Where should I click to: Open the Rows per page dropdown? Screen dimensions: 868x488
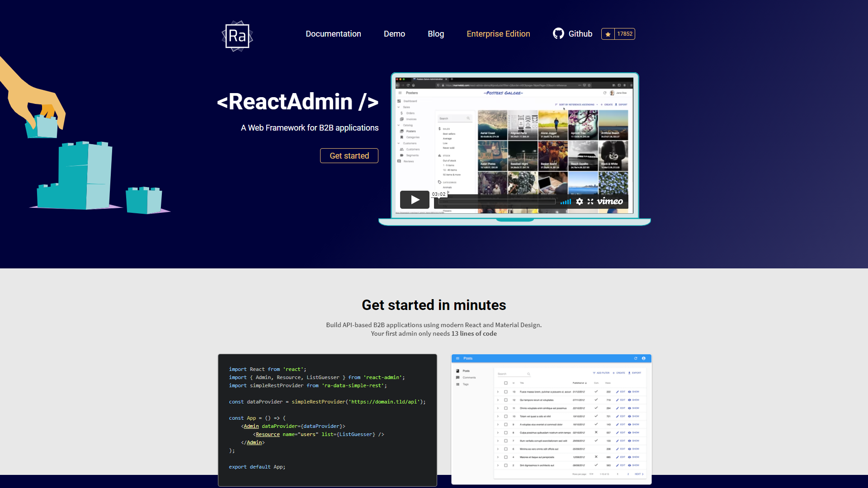coord(591,474)
